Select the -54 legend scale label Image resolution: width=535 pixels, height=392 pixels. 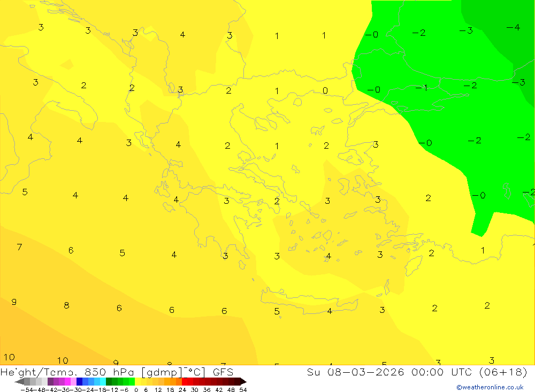tap(27, 390)
